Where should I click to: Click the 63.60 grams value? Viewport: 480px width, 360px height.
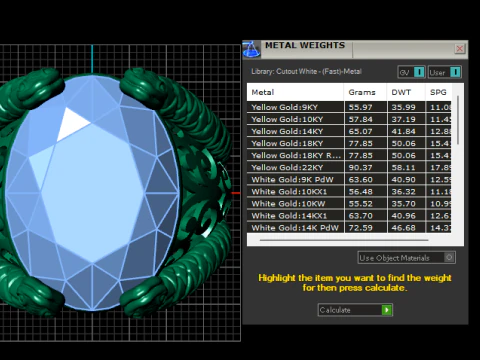point(360,180)
